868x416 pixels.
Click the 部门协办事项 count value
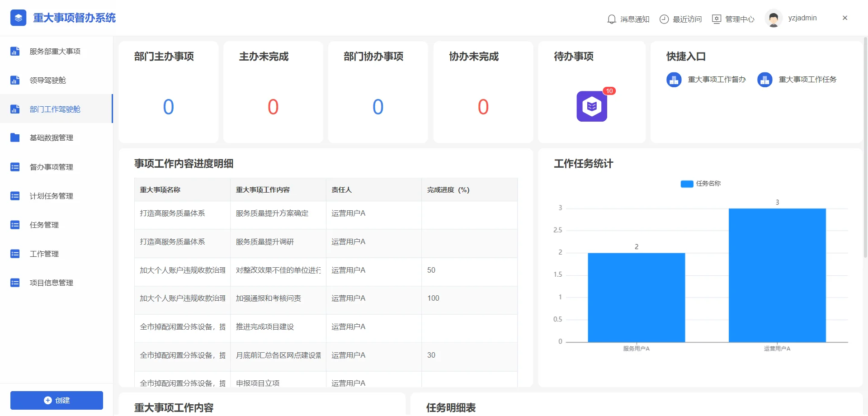[378, 107]
